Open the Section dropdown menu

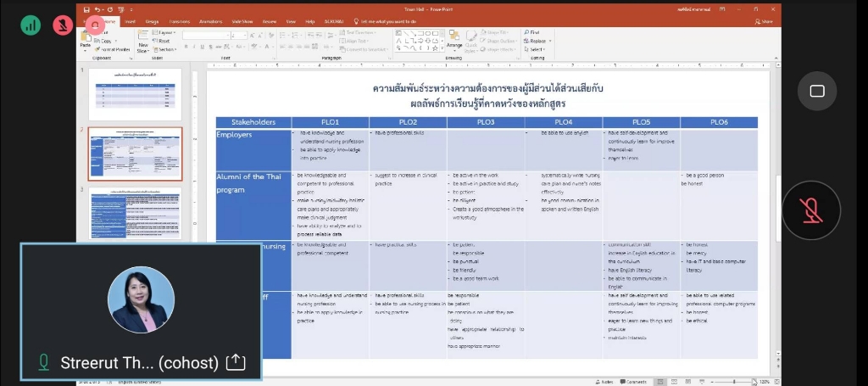[167, 49]
